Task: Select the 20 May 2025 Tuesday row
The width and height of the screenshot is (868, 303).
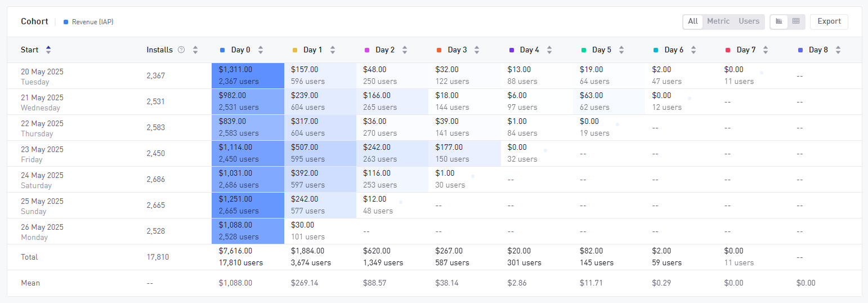Action: [x=434, y=75]
